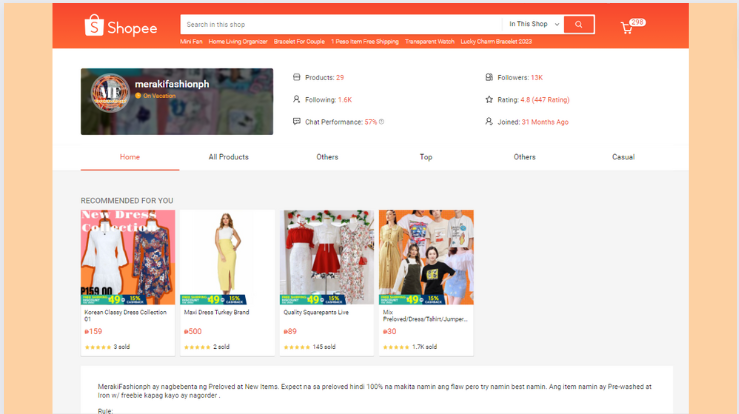Click the merakifashionph shop avatar
739x414 pixels.
tap(110, 93)
